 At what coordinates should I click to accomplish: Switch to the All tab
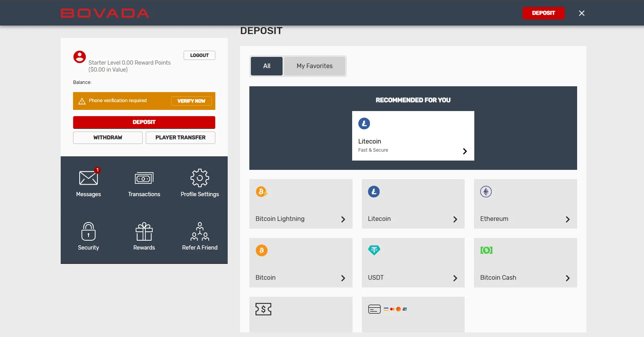[x=267, y=66]
